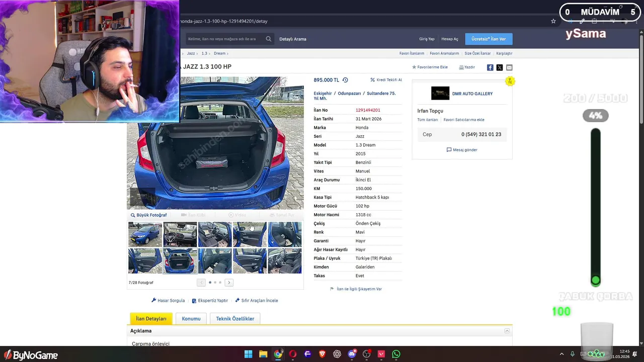Viewport: 644px width, 362px height.
Task: Click the browser address bar URL
Action: 224,21
